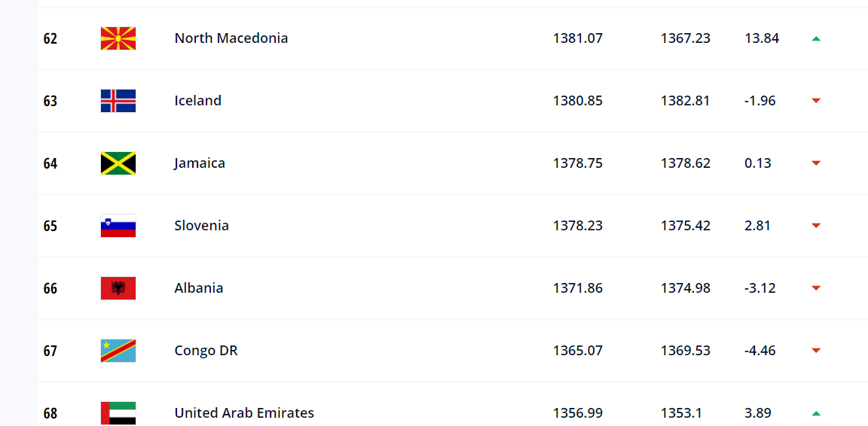Click Albania's red down arrow indicator

tap(816, 288)
